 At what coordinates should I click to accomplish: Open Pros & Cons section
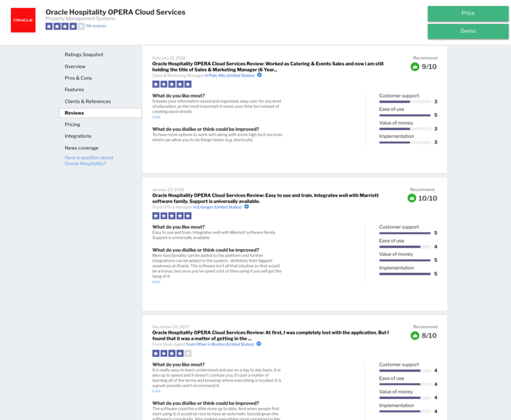pos(78,78)
